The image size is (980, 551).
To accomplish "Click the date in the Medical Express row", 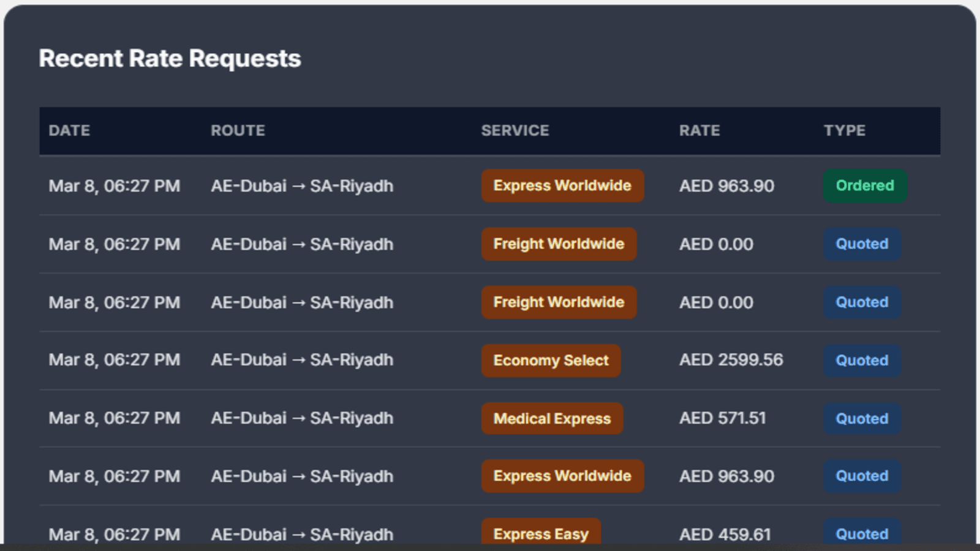I will (x=115, y=418).
